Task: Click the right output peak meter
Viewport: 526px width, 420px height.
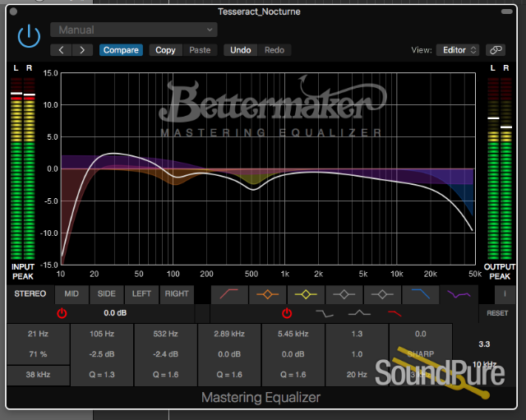Action: pyautogui.click(x=506, y=168)
